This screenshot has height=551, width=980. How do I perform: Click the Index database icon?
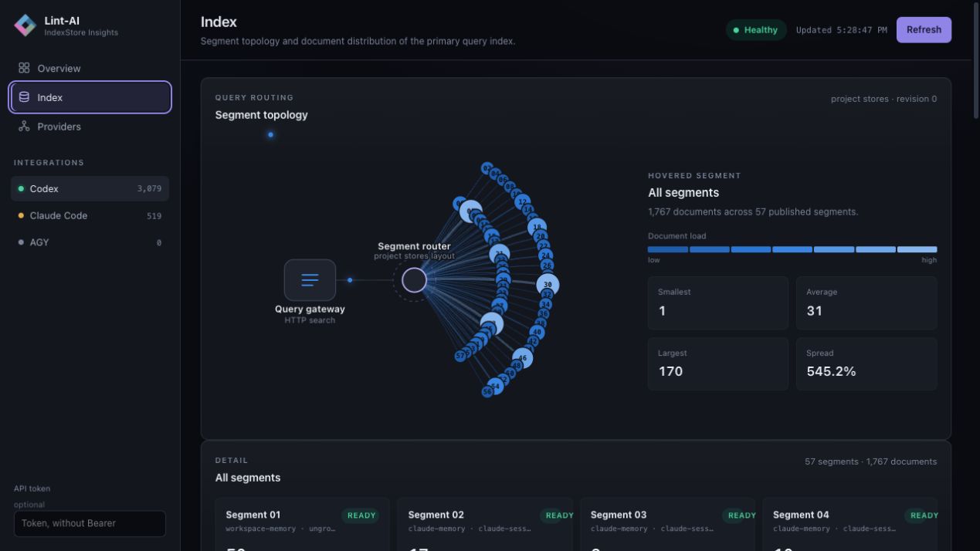[x=24, y=97]
